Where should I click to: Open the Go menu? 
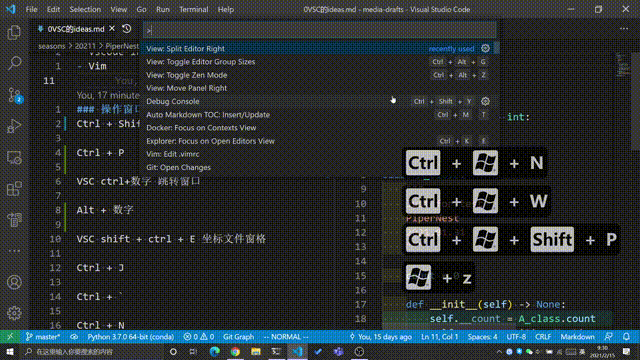tap(141, 9)
